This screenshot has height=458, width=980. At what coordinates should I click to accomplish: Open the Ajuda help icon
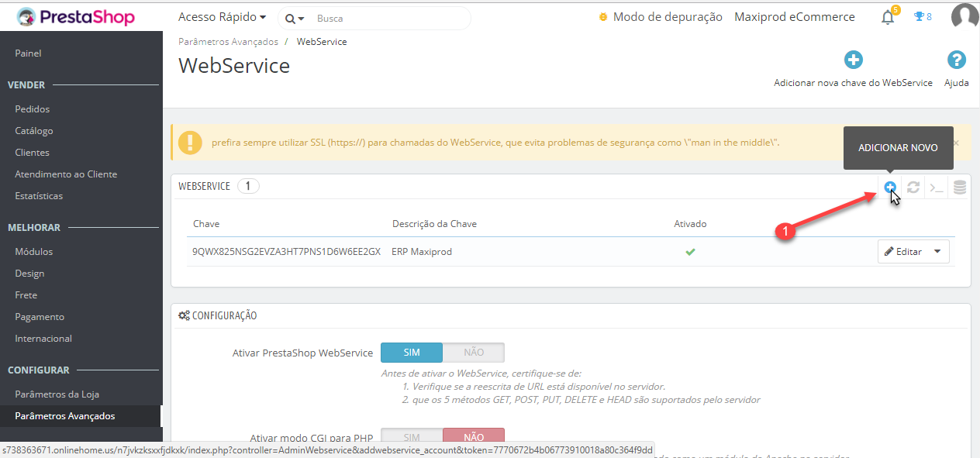click(957, 60)
